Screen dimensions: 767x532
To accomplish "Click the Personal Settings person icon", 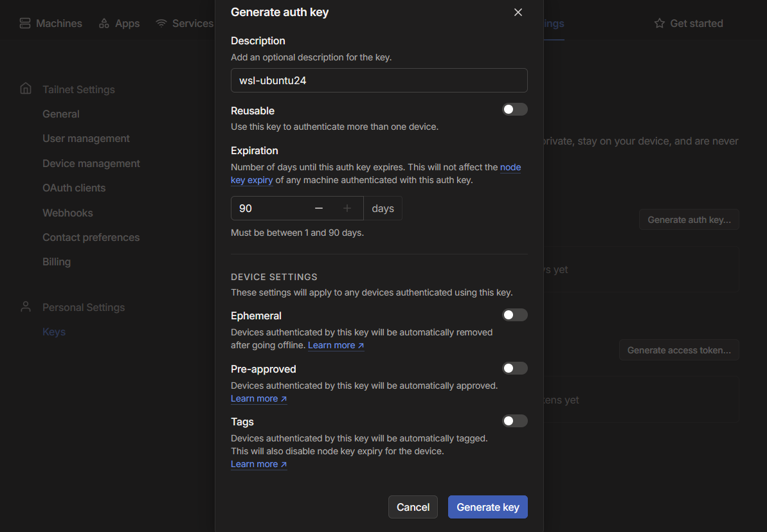I will pyautogui.click(x=26, y=306).
